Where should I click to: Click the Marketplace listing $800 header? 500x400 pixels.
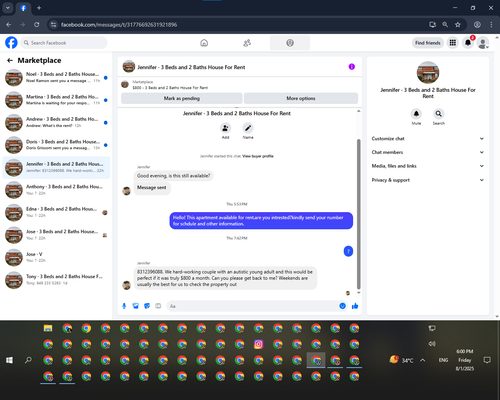tap(238, 85)
